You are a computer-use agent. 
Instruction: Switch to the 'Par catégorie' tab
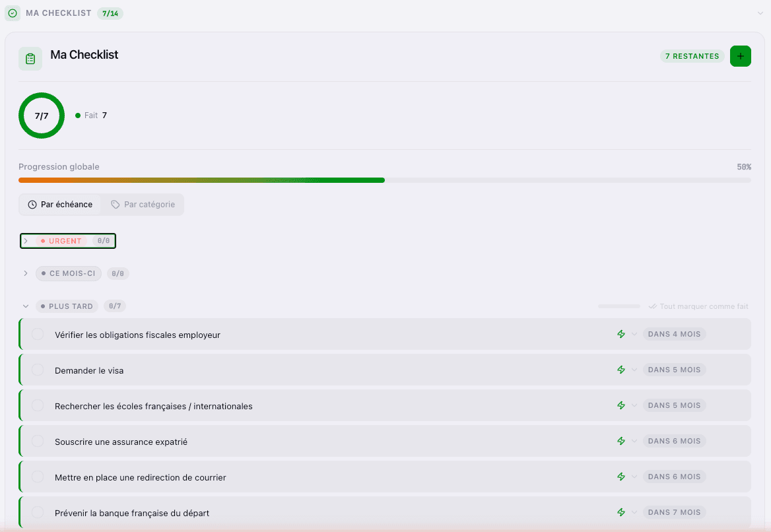pyautogui.click(x=142, y=204)
